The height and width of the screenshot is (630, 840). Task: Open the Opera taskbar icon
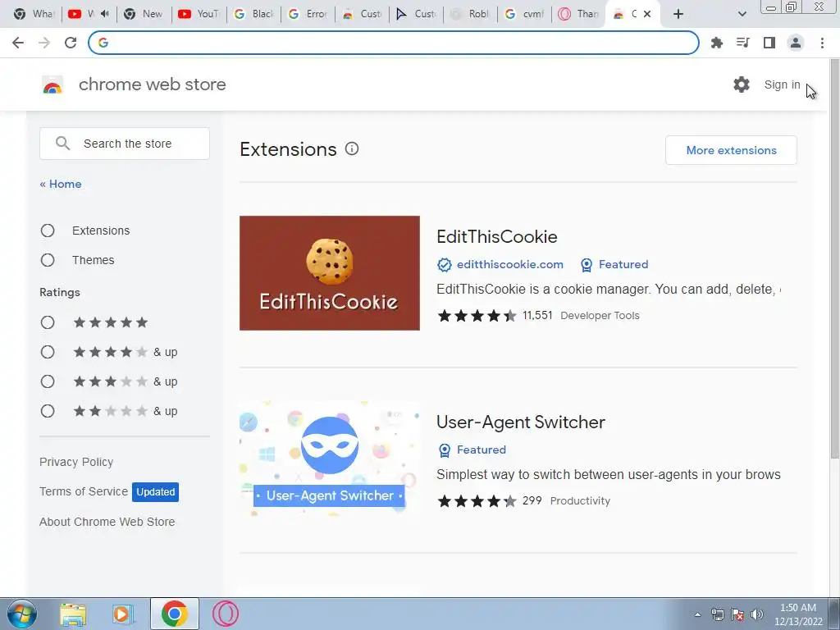[x=226, y=614]
